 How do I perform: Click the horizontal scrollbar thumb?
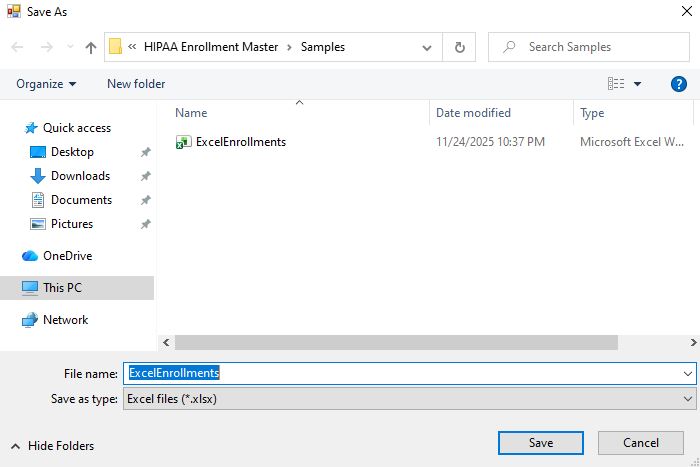[x=396, y=343]
